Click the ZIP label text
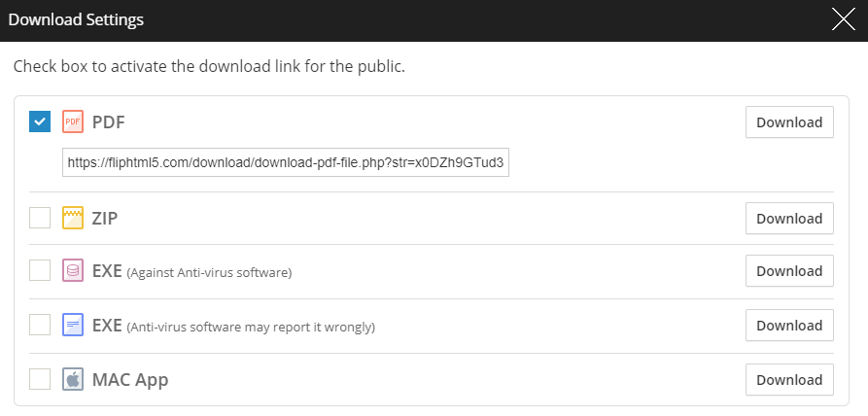The height and width of the screenshot is (416, 868). (105, 218)
